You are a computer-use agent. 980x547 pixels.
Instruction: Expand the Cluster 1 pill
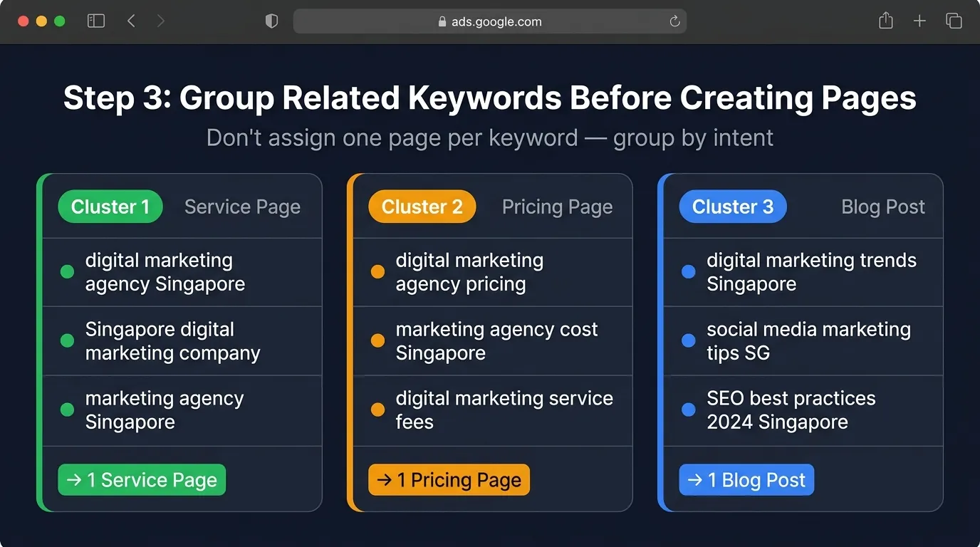[x=110, y=207]
